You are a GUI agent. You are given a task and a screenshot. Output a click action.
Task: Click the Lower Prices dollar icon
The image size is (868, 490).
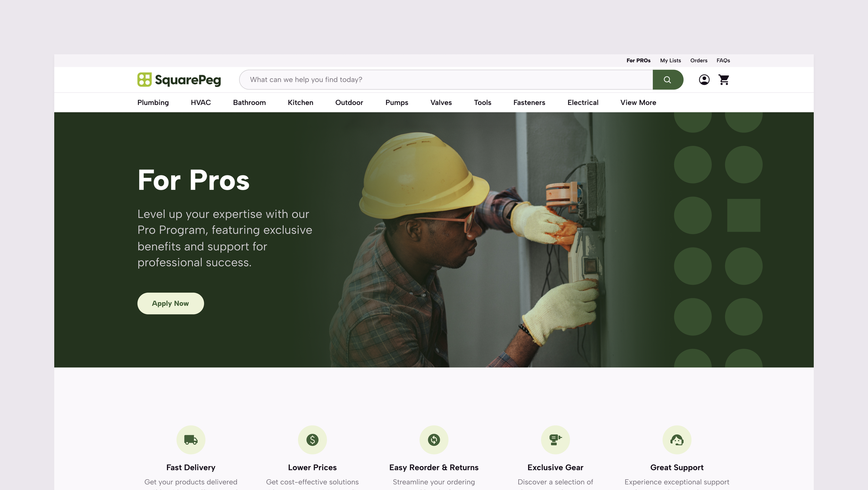[x=312, y=440]
